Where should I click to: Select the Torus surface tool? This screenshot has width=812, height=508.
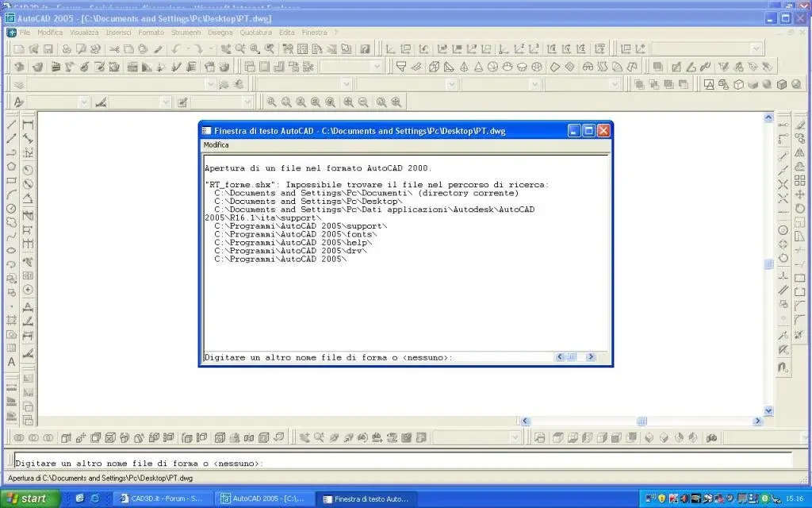537,67
